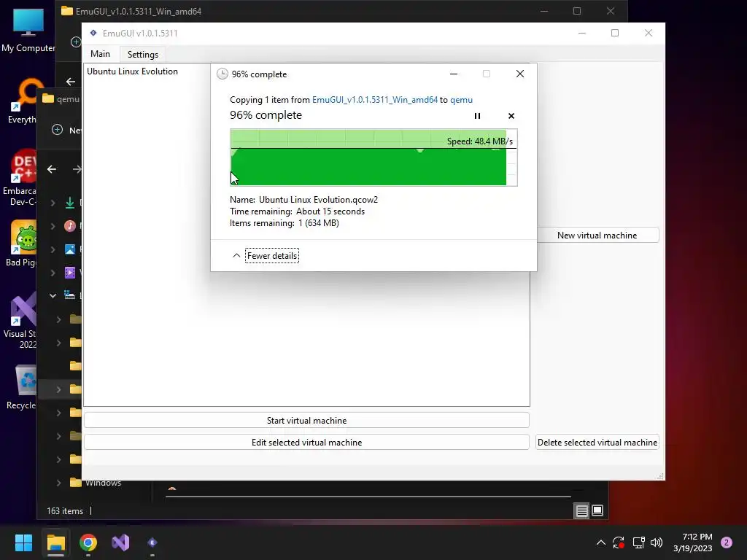Pause the file copy operation

pyautogui.click(x=477, y=116)
